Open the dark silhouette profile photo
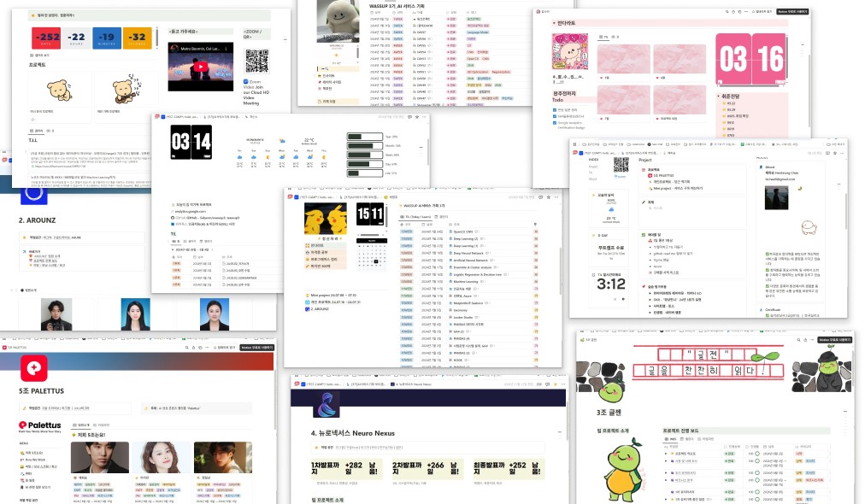The image size is (865, 504). pos(776,197)
